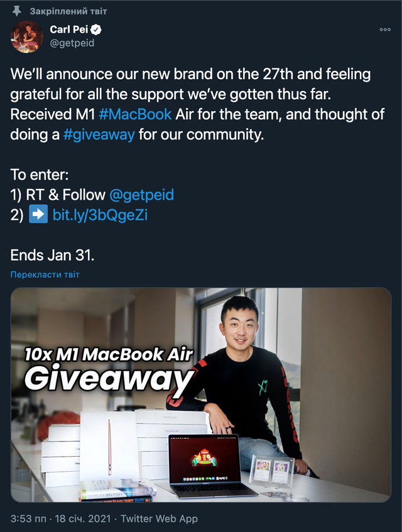This screenshot has width=402, height=532.
Task: Open Carl Pei's profile avatar
Action: point(27,36)
